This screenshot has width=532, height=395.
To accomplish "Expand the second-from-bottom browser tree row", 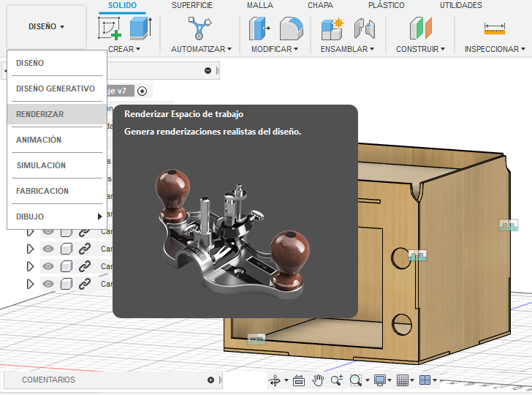I will pos(30,266).
